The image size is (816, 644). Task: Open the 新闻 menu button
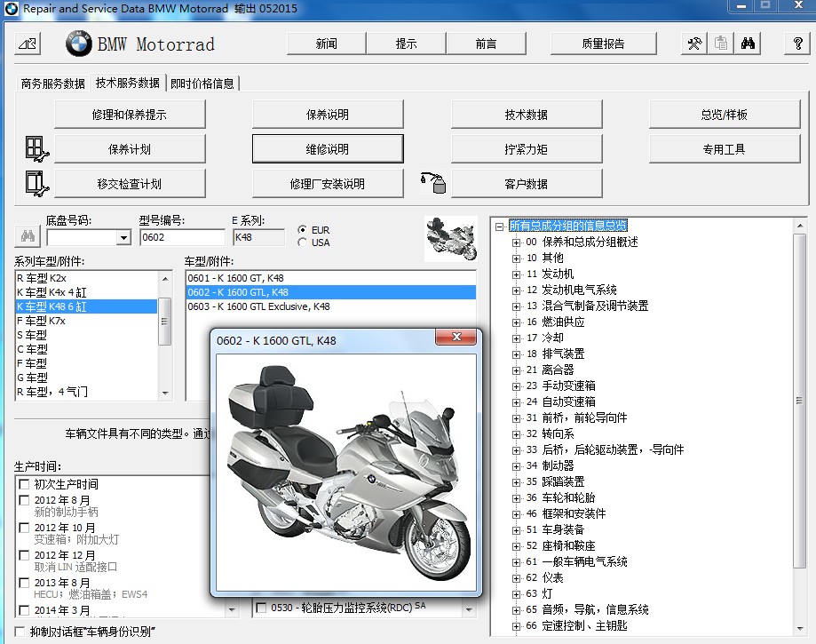(x=326, y=44)
